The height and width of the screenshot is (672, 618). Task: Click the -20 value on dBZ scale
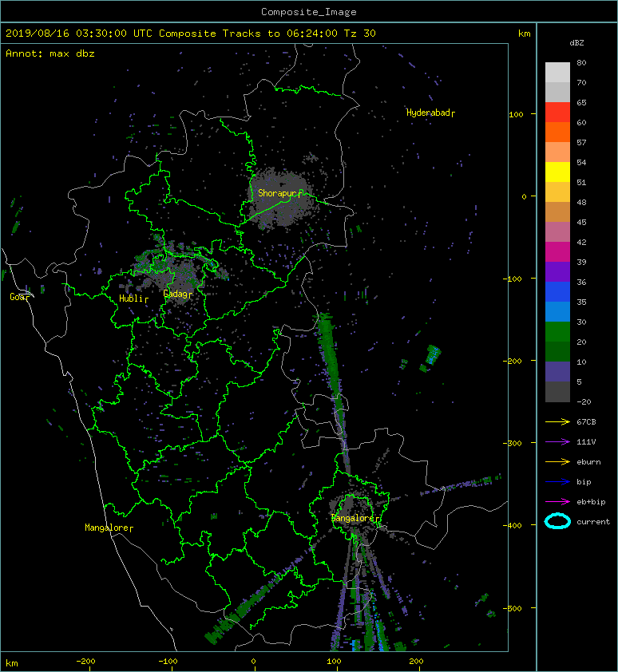[584, 402]
